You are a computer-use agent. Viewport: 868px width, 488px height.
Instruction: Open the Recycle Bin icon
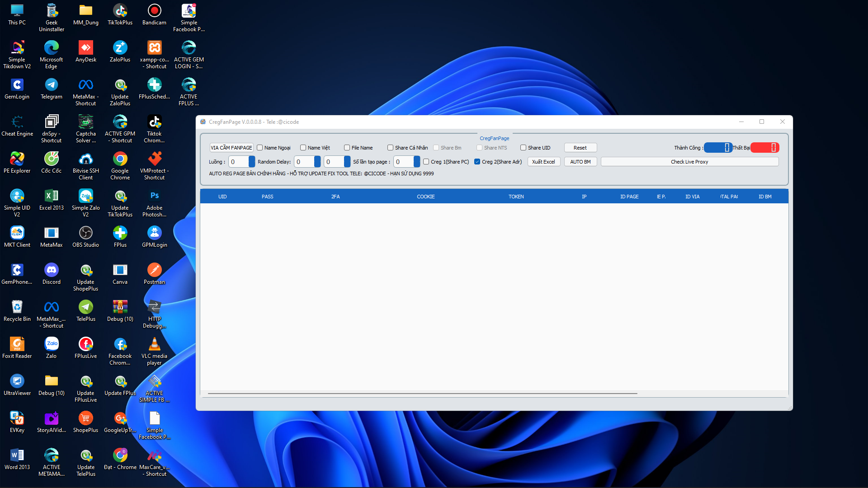17,311
